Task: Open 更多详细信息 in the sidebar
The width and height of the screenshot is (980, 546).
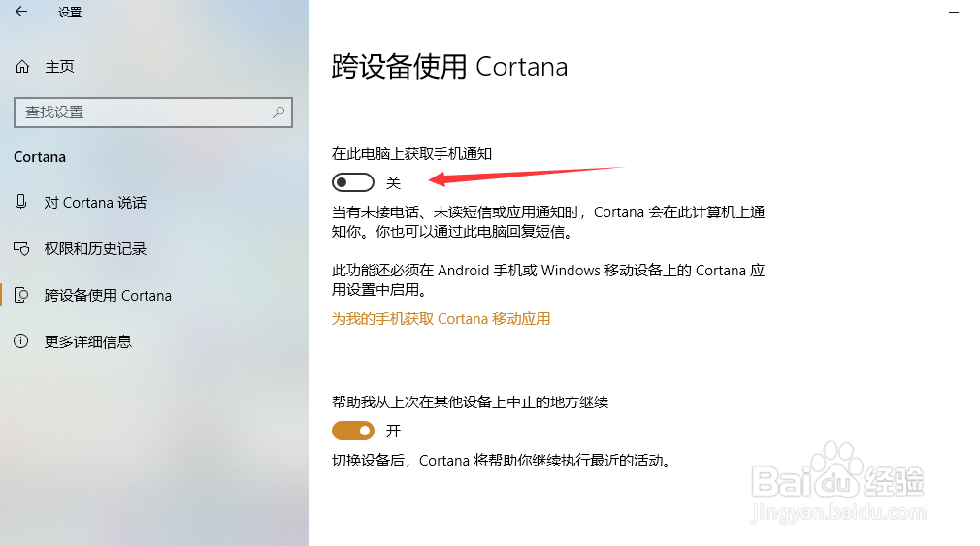Action: click(88, 341)
